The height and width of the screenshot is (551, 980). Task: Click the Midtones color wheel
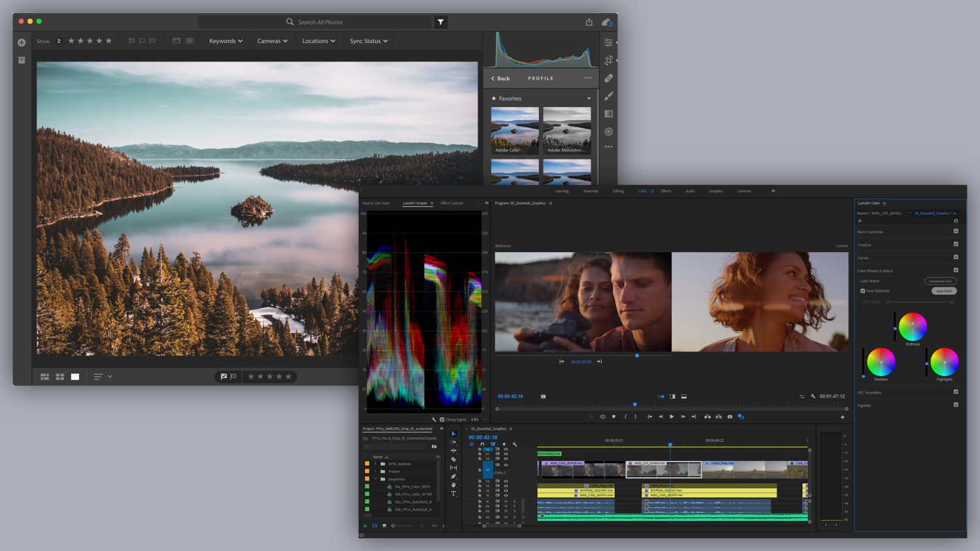(x=913, y=326)
